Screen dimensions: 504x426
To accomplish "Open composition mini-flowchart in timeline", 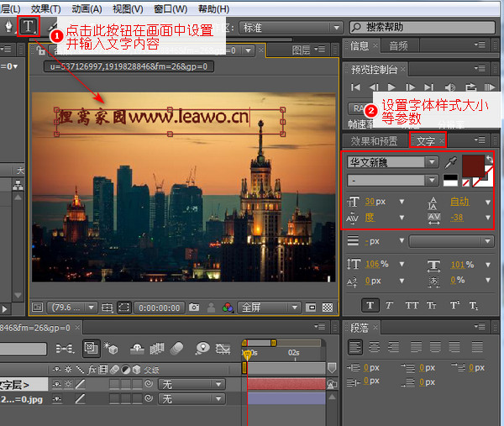I will [65, 349].
